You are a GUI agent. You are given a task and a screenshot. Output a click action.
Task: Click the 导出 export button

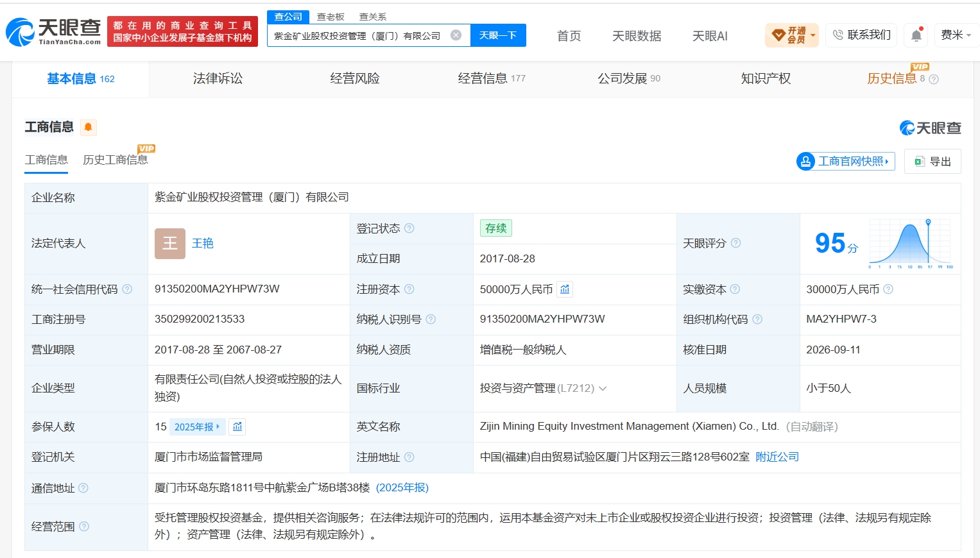(933, 162)
